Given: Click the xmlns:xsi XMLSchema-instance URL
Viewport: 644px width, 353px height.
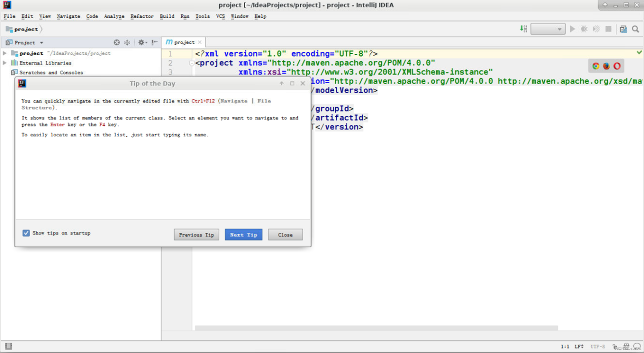Looking at the screenshot, I should coord(390,72).
